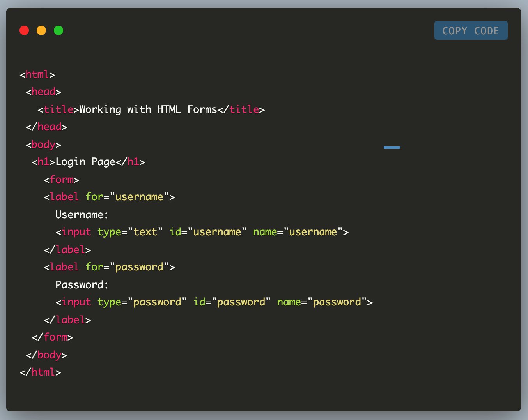This screenshot has height=420, width=528.
Task: Click the closing </form> tag
Action: click(x=52, y=337)
